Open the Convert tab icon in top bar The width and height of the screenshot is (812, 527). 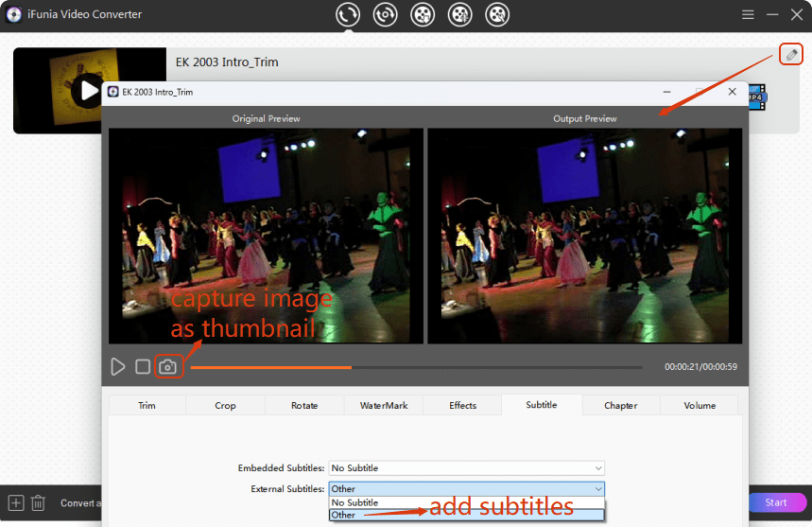tap(348, 14)
